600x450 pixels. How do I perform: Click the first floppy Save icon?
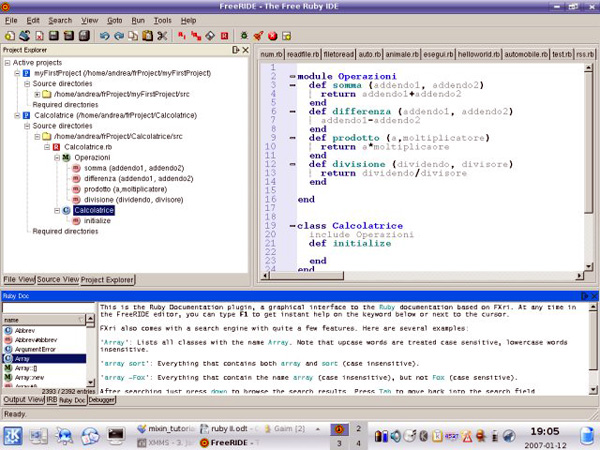(54, 36)
